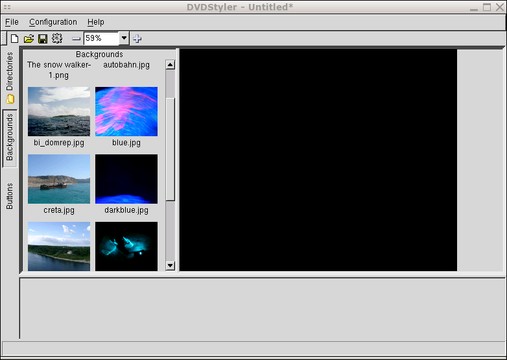507x360 pixels.
Task: Switch to the Backgrounds side tab
Action: [9, 137]
